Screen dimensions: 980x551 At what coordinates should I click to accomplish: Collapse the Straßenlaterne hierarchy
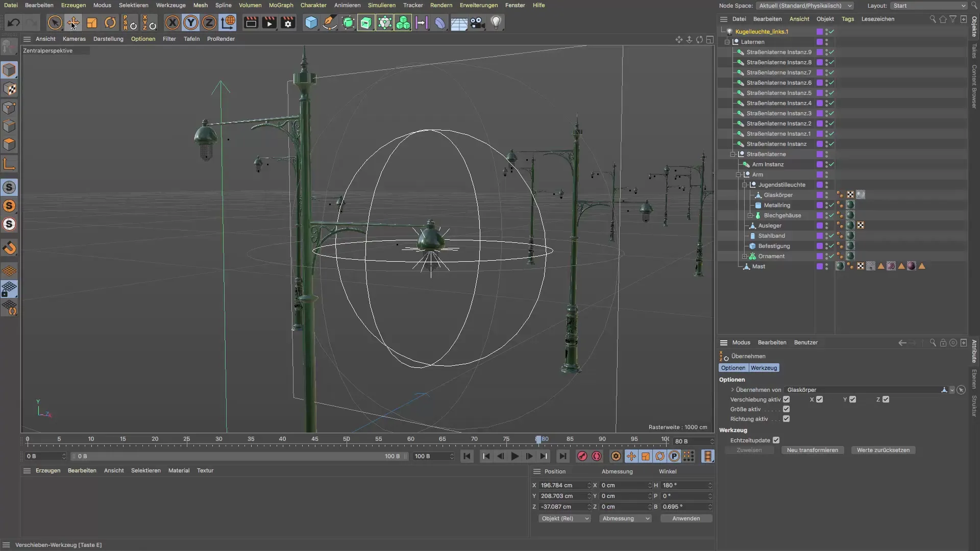click(733, 154)
